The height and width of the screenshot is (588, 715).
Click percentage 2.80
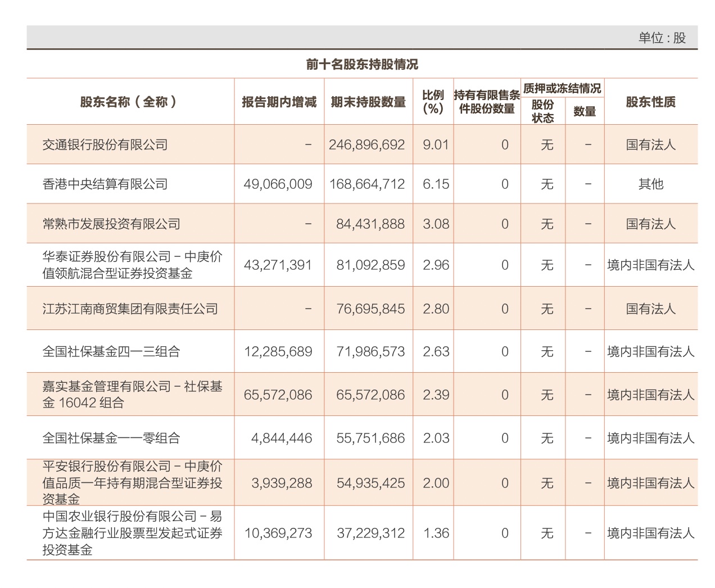pyautogui.click(x=436, y=309)
